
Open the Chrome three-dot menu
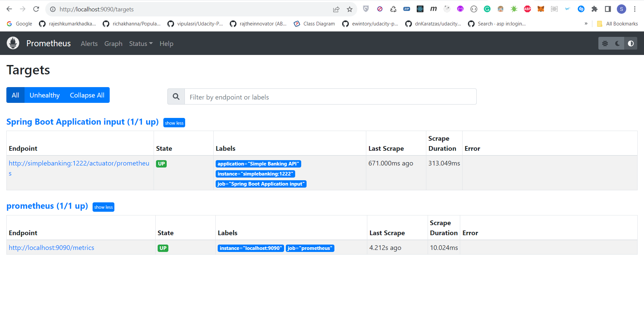(x=635, y=9)
